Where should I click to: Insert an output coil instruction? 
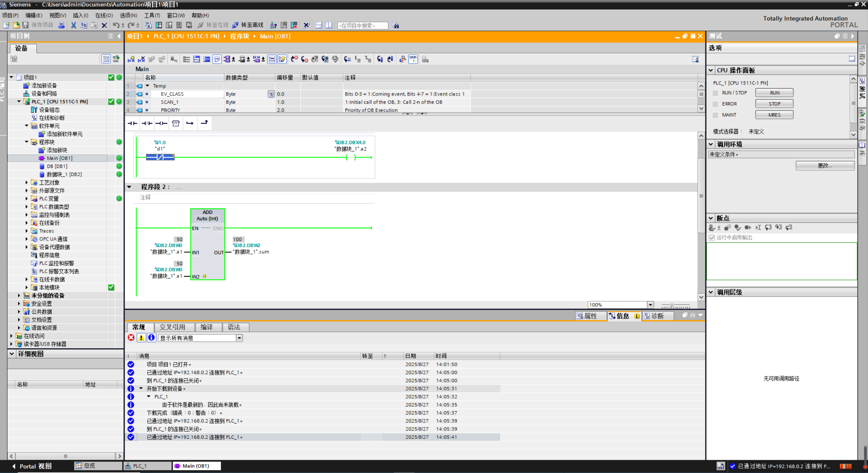161,123
